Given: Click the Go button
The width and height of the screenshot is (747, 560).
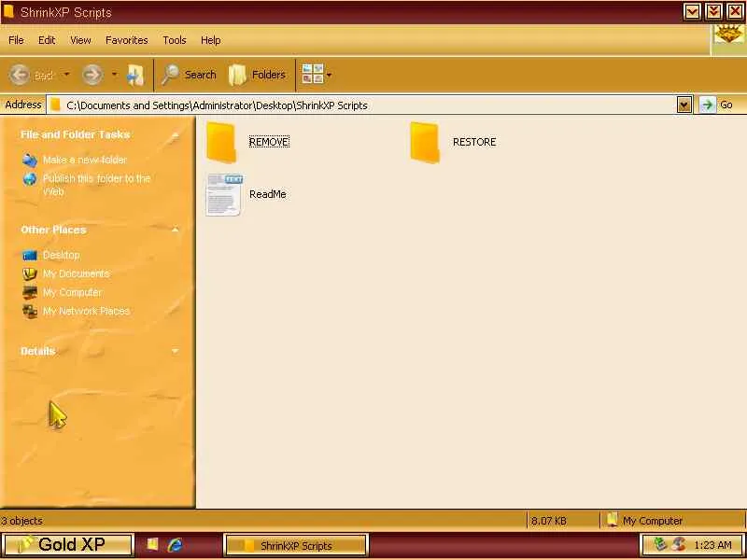Looking at the screenshot, I should (x=717, y=105).
